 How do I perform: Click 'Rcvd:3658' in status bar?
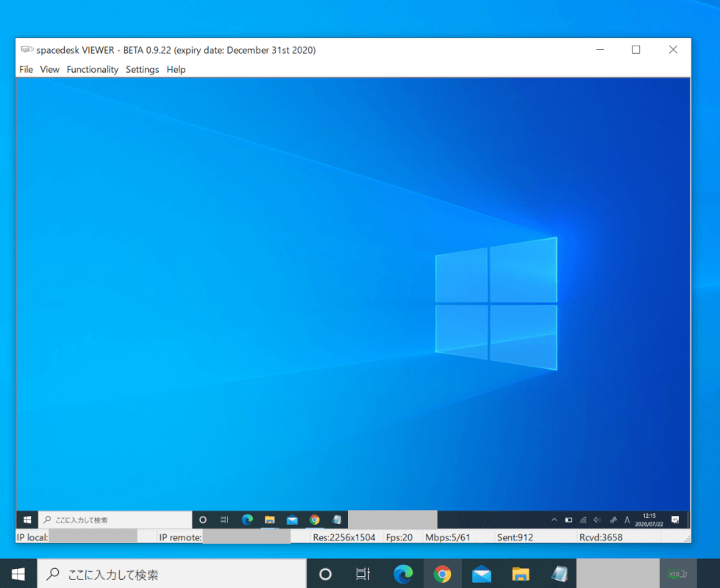tap(601, 537)
